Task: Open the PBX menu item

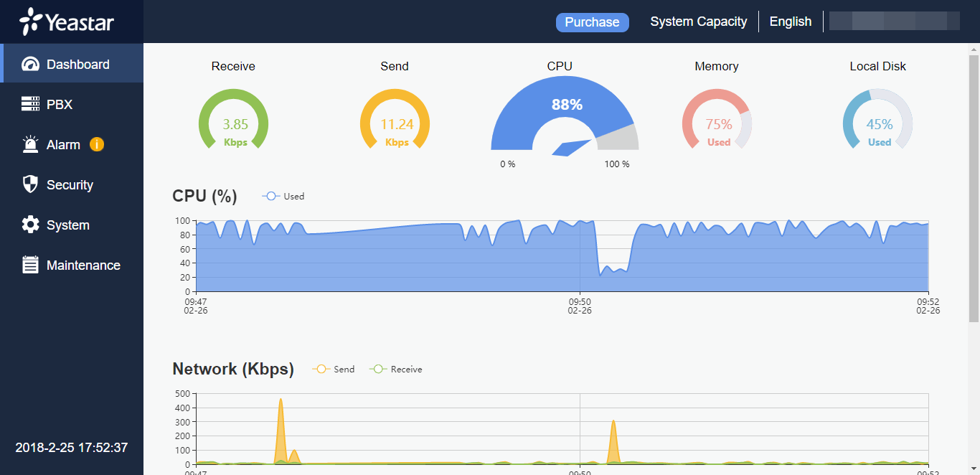Action: (72, 104)
